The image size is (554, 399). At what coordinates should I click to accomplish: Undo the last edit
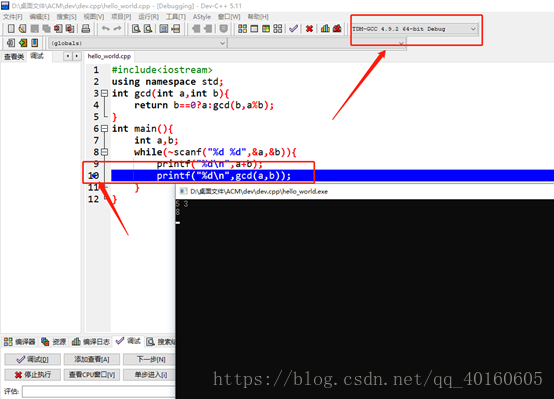[105, 29]
